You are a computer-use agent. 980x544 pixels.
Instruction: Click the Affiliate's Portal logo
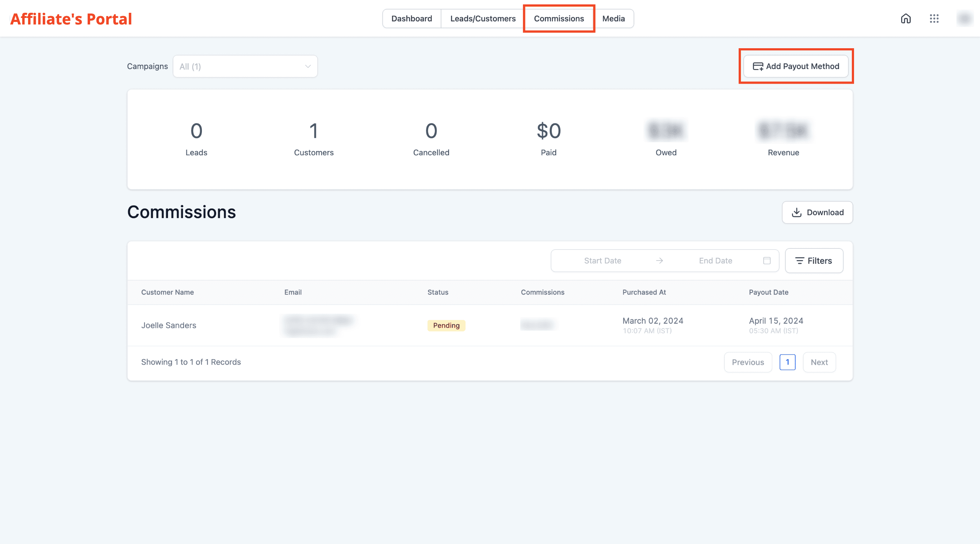[71, 19]
